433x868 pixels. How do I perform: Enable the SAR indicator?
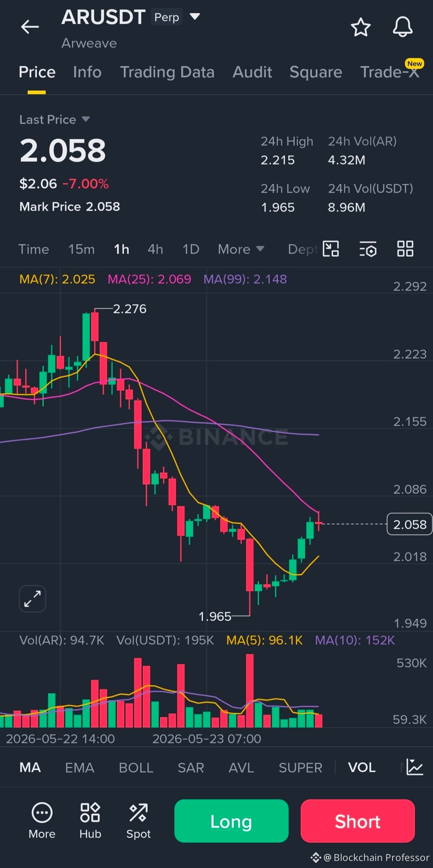191,768
